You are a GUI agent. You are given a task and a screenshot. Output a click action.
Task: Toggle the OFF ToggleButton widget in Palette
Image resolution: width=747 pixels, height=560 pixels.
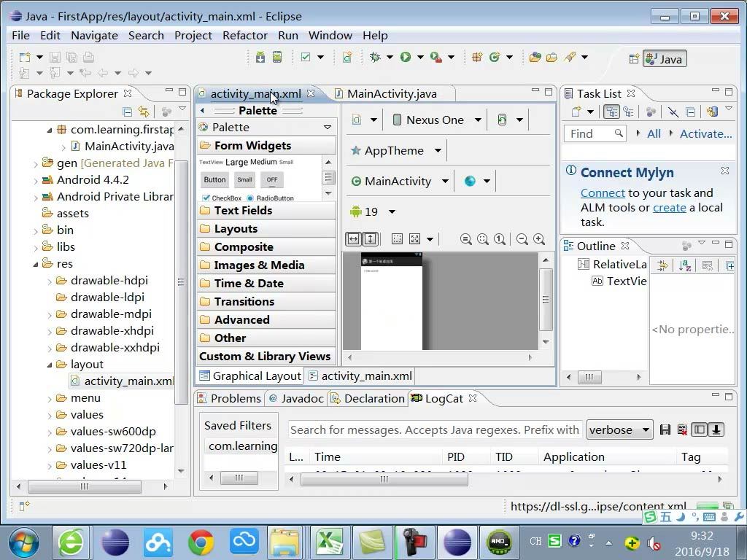pyautogui.click(x=272, y=179)
